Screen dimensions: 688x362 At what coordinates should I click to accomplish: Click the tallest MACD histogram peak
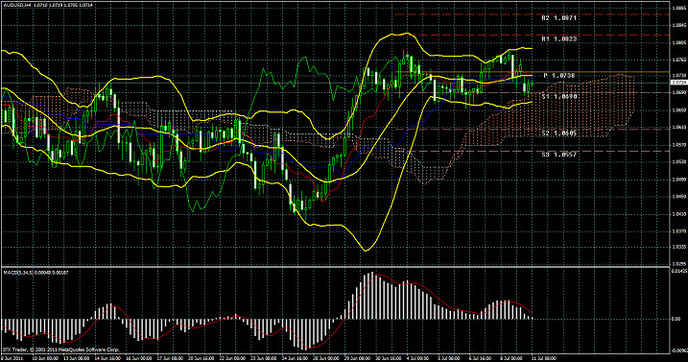tap(372, 296)
